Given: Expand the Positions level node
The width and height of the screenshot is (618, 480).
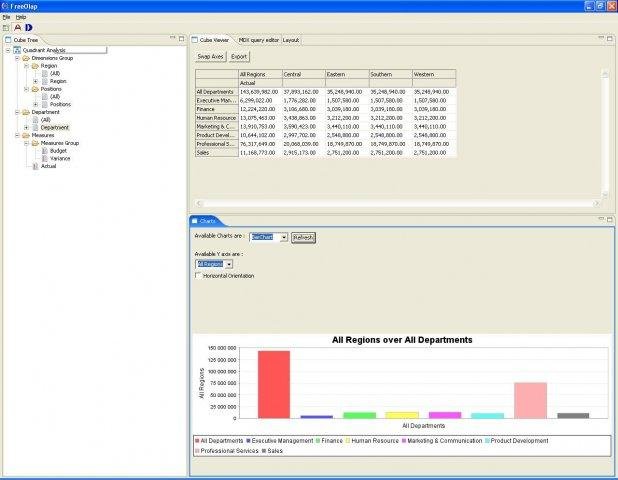Looking at the screenshot, I should coord(35,104).
